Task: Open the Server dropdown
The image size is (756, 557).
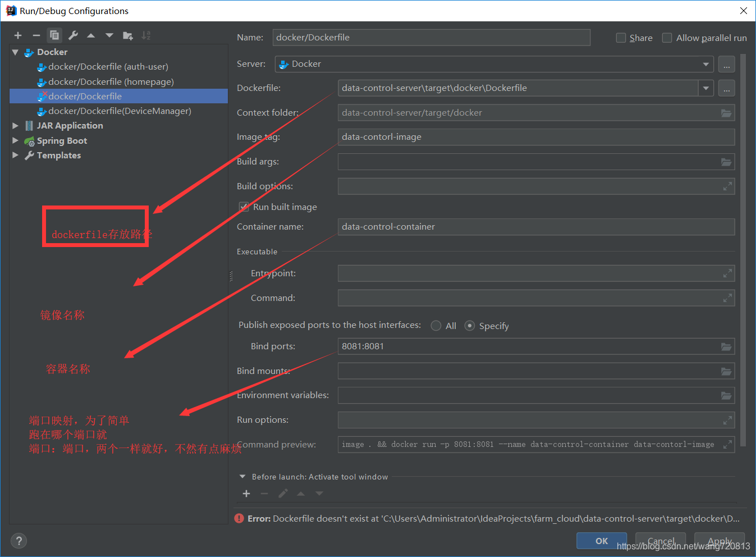Action: 706,64
